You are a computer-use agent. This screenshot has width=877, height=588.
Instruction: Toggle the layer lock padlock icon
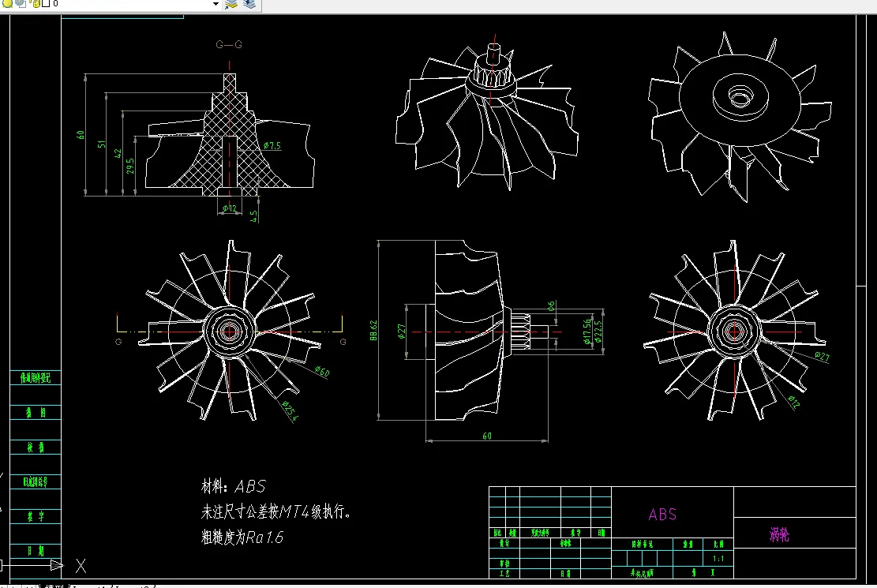click(x=36, y=3)
